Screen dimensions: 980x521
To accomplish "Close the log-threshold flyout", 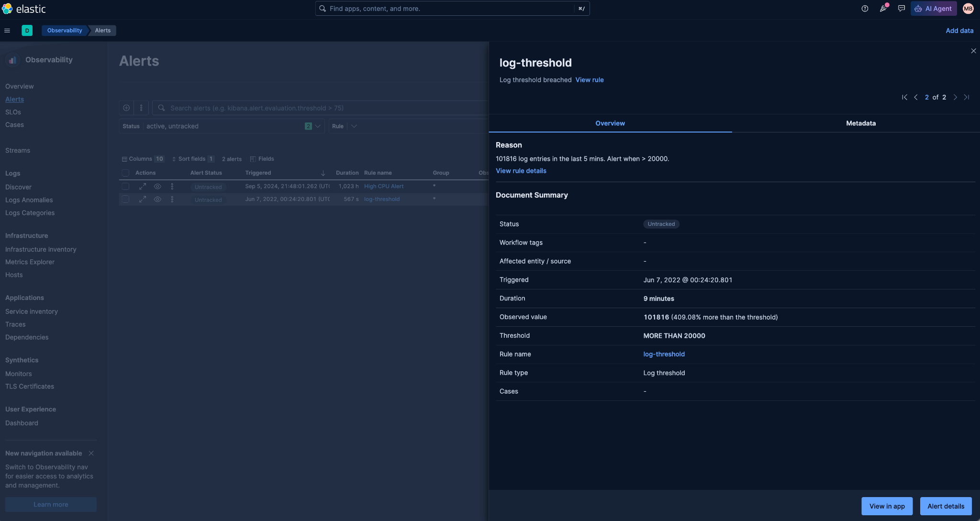I will [x=973, y=51].
